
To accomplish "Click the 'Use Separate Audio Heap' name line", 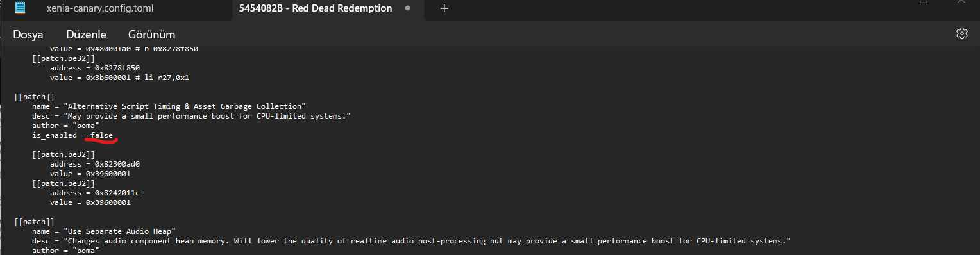I will tap(104, 231).
